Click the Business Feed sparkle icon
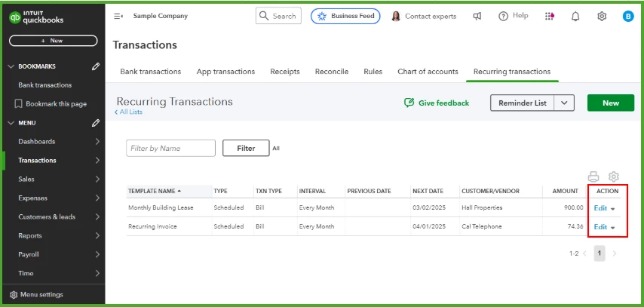This screenshot has height=307, width=644. point(322,16)
